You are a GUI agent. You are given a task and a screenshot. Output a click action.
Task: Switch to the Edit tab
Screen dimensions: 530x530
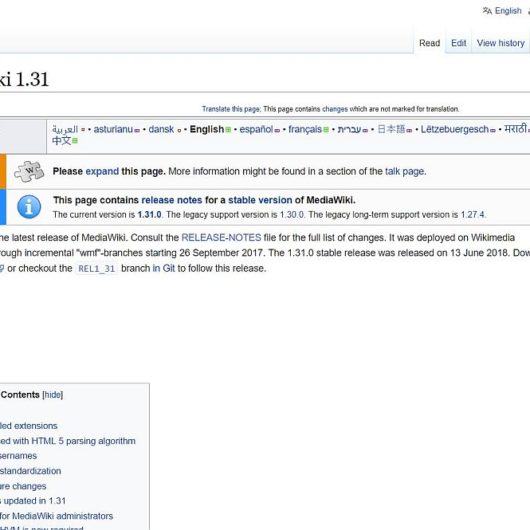tap(458, 43)
